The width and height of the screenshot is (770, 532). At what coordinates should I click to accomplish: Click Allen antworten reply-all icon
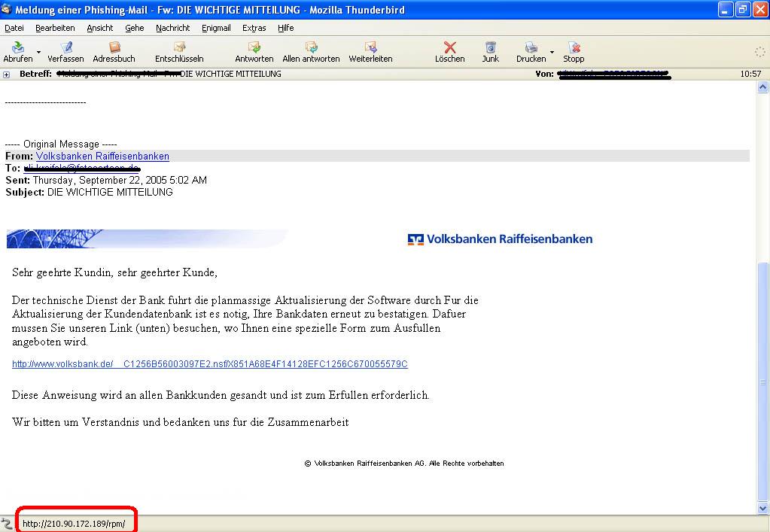pyautogui.click(x=312, y=47)
